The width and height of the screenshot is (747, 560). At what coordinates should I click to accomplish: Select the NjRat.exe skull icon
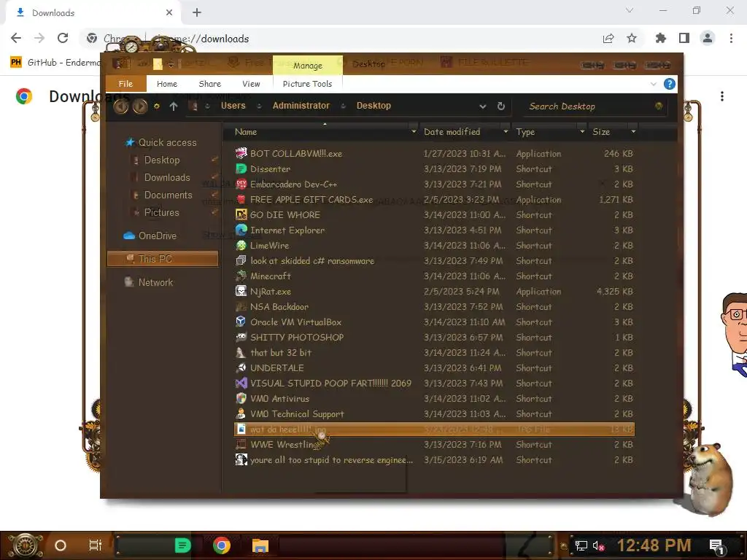coord(241,291)
